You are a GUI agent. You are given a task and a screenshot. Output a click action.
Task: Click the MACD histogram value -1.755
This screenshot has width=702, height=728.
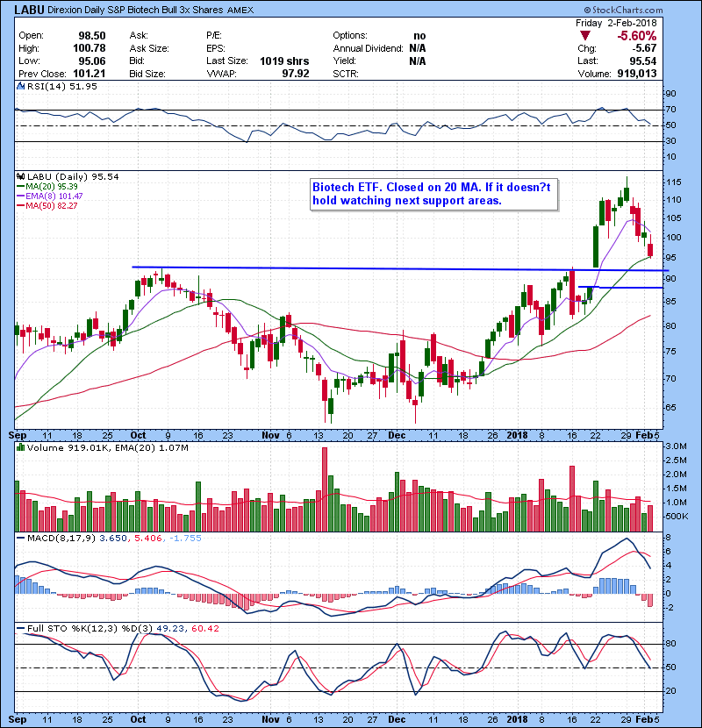(185, 539)
